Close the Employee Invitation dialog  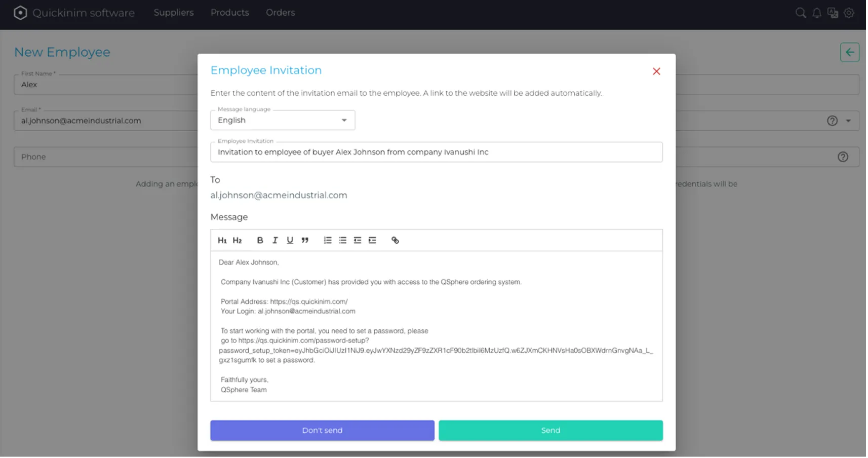coord(656,71)
